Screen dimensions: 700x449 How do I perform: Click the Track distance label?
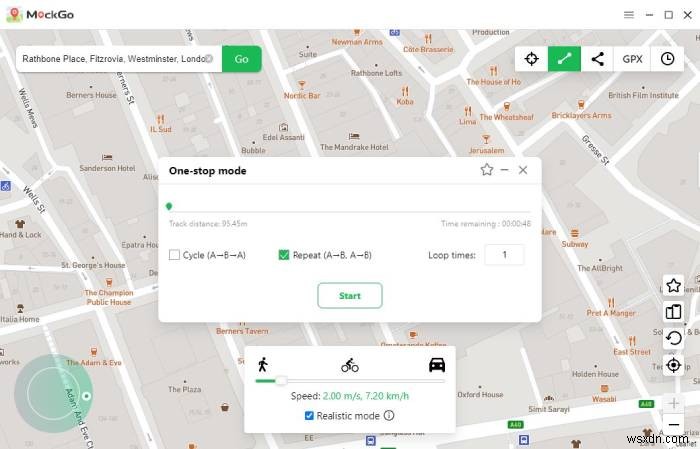click(208, 224)
